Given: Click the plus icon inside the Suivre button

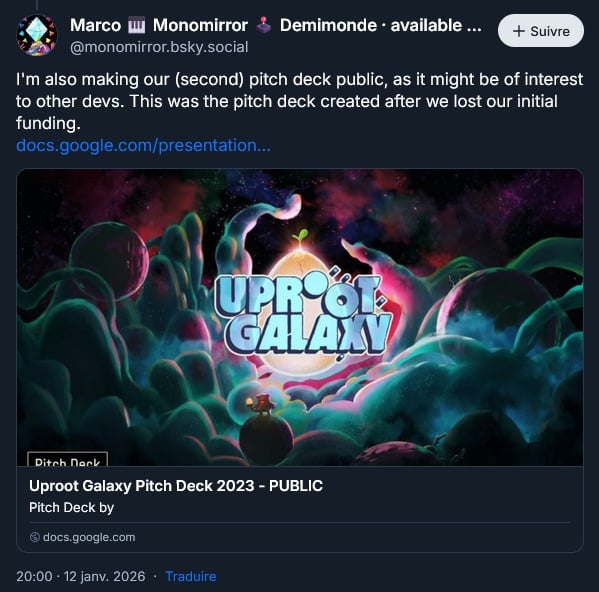Looking at the screenshot, I should [518, 31].
